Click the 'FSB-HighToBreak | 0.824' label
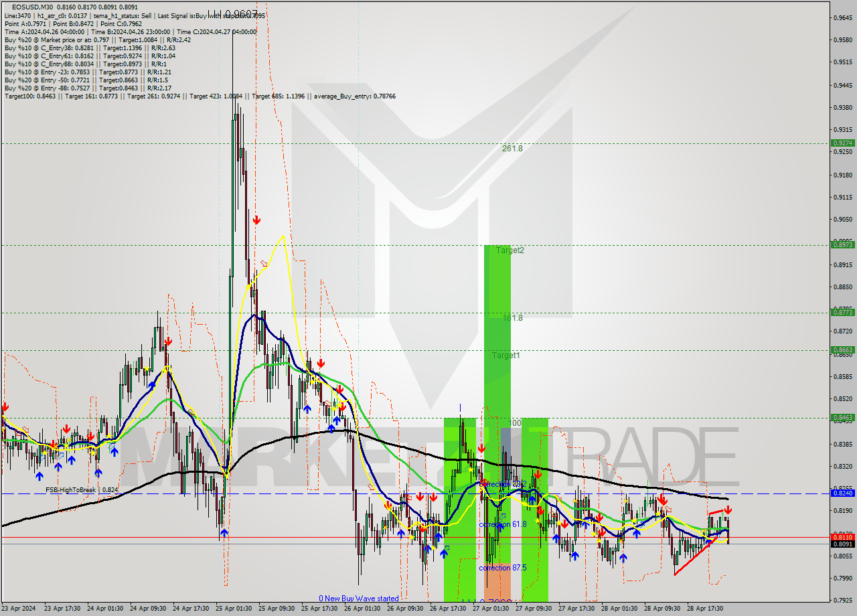 tap(82, 490)
